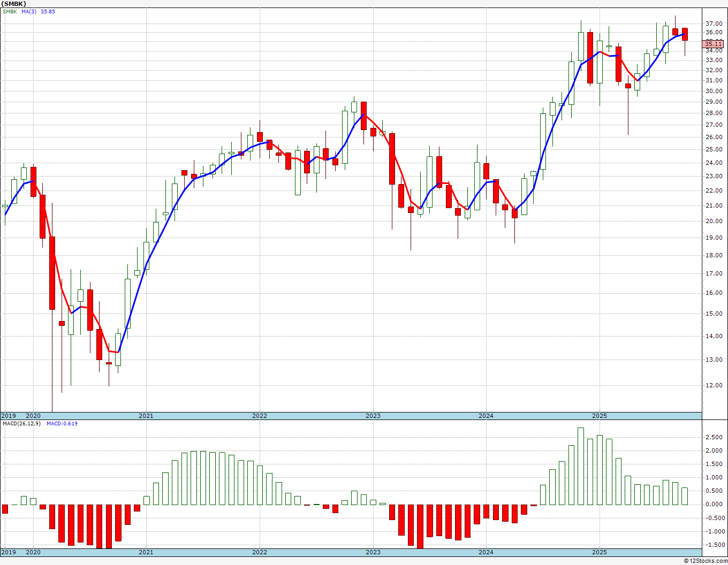Click the MACD(26,12,9) indicator label
The width and height of the screenshot is (728, 565).
coord(21,424)
